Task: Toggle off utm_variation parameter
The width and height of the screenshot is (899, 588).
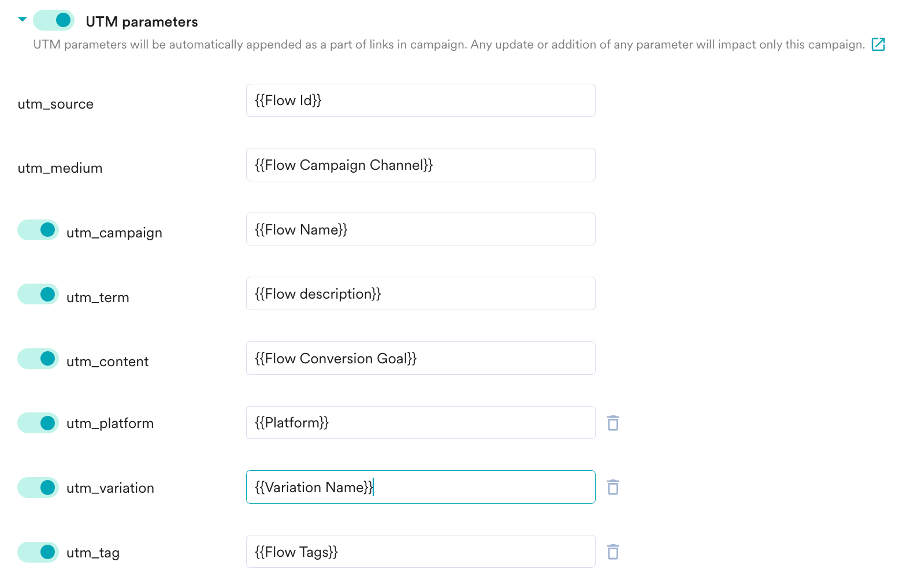Action: tap(38, 487)
